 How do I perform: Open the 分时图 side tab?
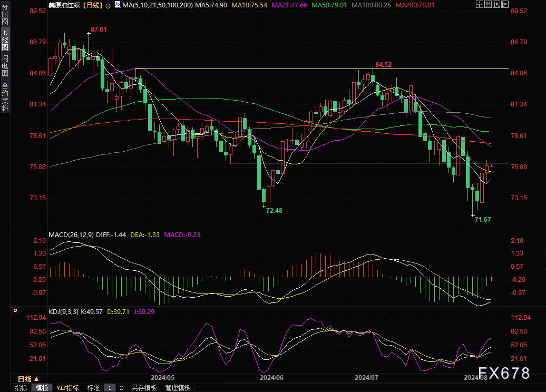click(5, 17)
